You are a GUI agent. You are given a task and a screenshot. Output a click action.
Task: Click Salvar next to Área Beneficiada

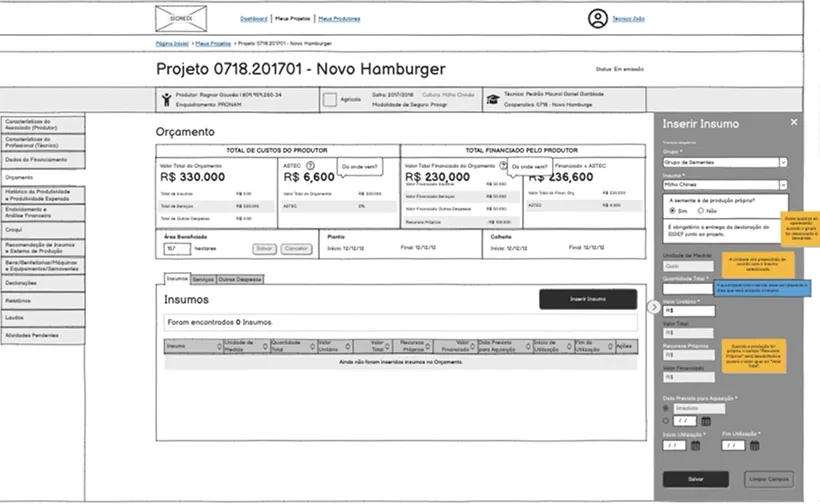[x=264, y=248]
